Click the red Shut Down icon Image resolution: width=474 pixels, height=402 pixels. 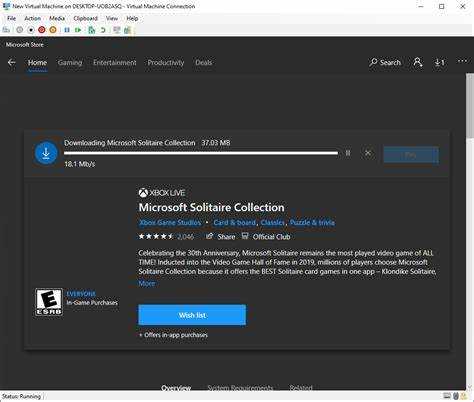point(42,30)
